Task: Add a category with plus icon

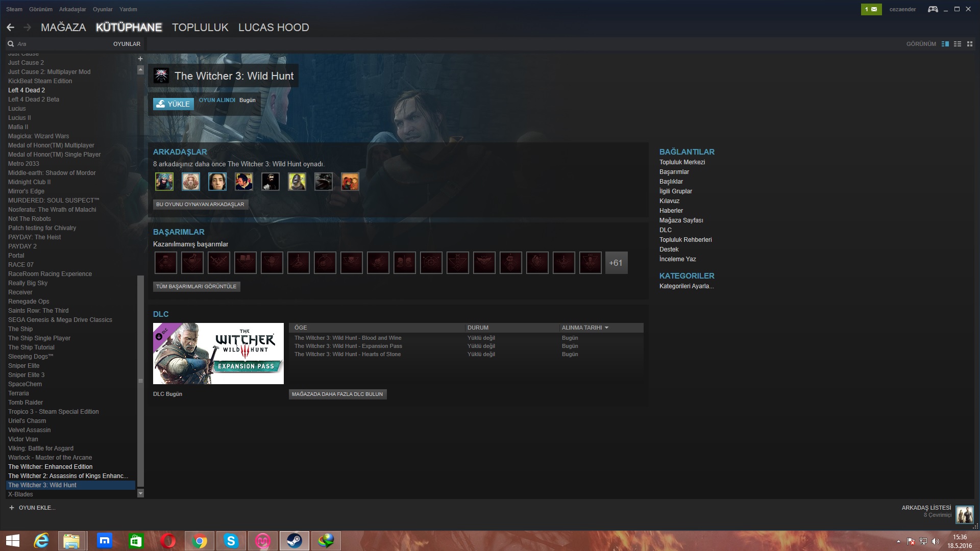Action: tap(140, 59)
